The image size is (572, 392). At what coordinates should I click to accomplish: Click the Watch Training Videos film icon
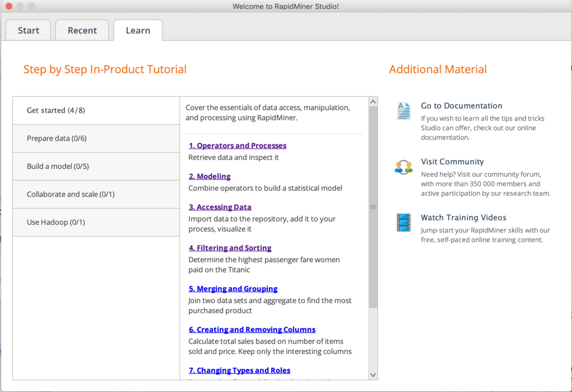(403, 221)
